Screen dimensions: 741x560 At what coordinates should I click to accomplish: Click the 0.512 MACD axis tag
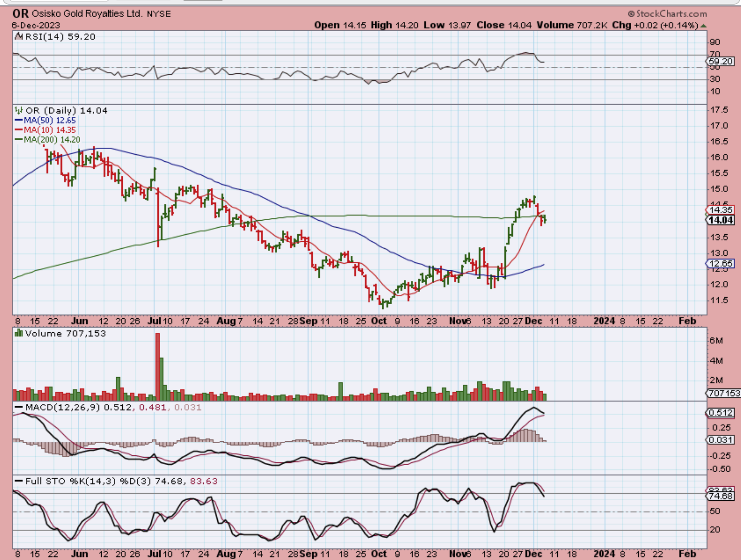tap(720, 413)
